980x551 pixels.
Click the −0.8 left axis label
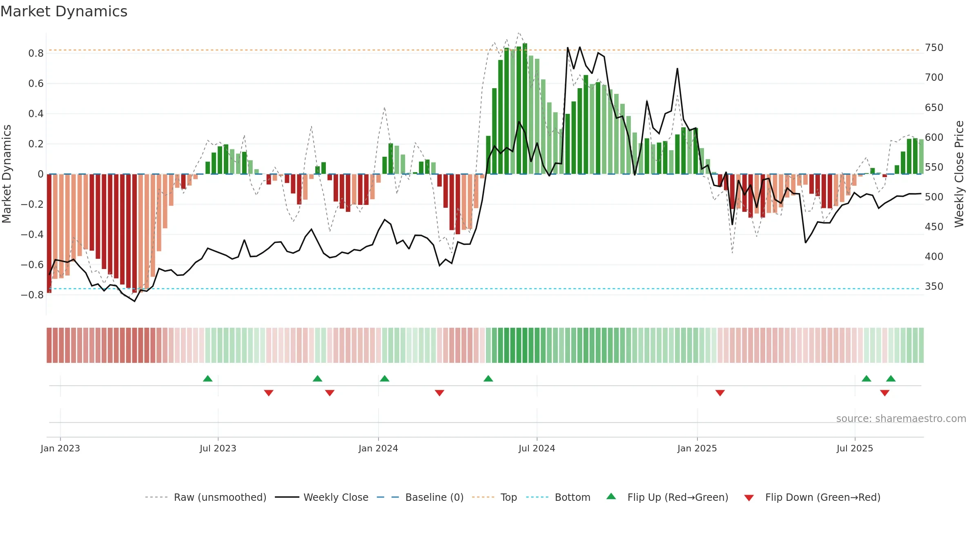32,295
